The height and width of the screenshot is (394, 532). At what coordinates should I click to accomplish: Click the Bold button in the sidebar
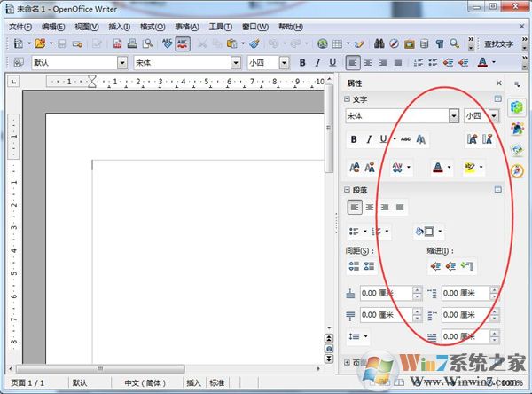[x=355, y=139]
